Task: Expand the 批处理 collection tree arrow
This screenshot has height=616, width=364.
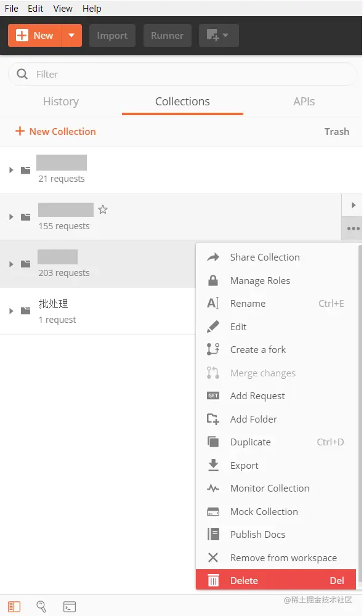Action: click(11, 311)
